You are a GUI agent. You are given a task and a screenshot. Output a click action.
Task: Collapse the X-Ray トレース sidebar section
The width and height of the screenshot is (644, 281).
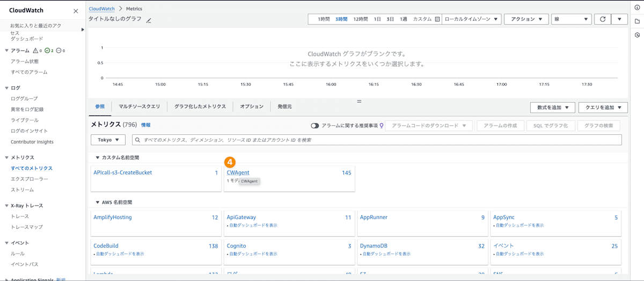point(6,206)
